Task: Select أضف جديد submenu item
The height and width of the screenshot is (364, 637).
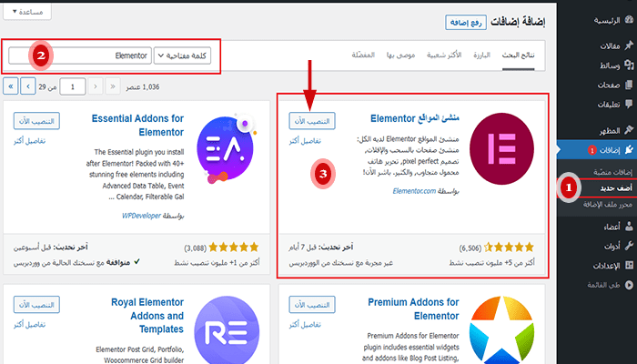Action: coord(616,188)
